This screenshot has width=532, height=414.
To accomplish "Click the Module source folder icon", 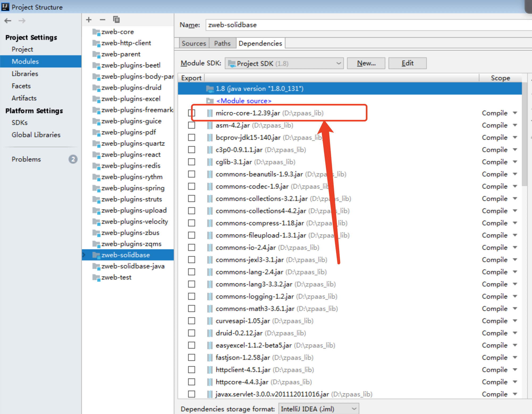I will [x=210, y=101].
